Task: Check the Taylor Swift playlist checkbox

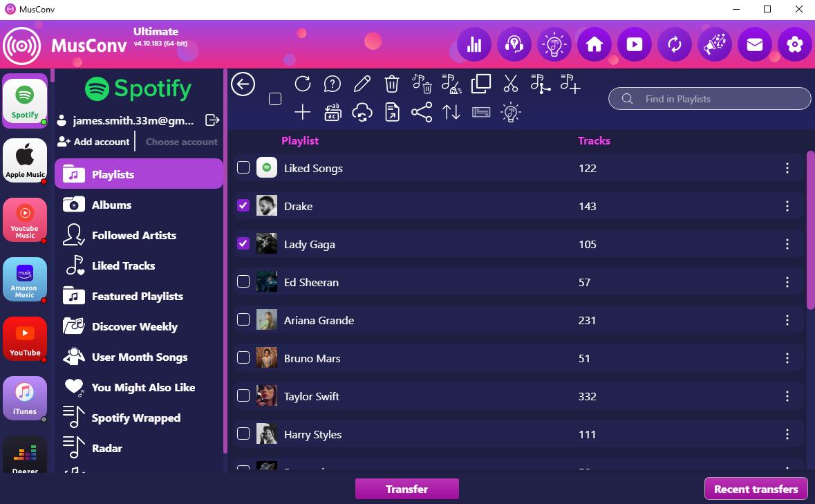Action: [243, 395]
